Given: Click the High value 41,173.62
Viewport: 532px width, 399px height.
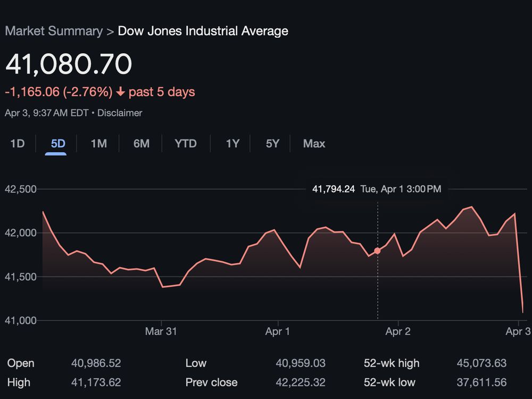Looking at the screenshot, I should click(96, 383).
